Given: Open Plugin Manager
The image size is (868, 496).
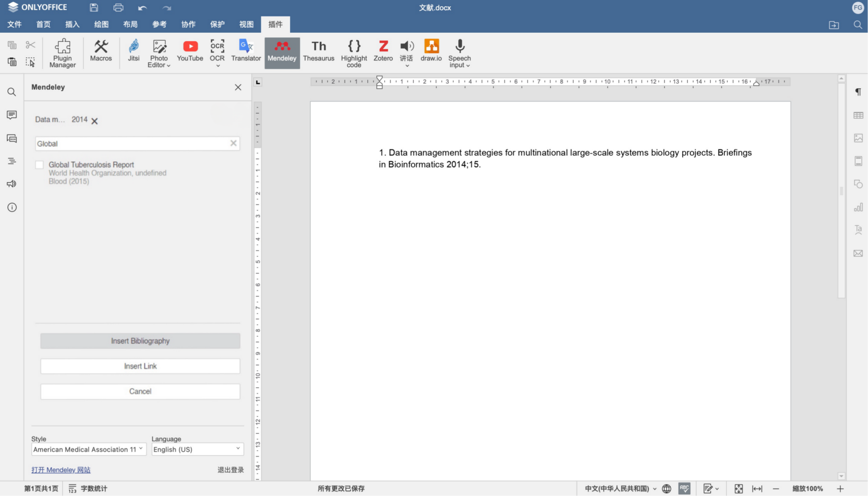Looking at the screenshot, I should (x=62, y=53).
